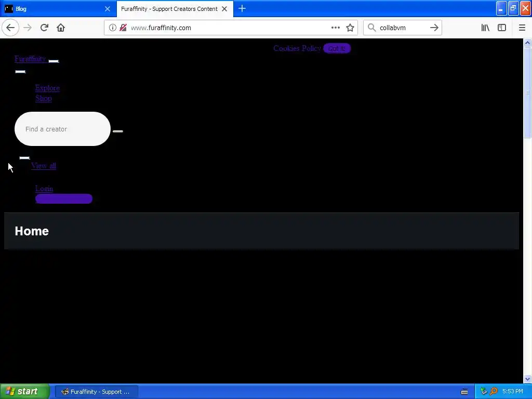
Task: Open the Explore link
Action: point(47,88)
